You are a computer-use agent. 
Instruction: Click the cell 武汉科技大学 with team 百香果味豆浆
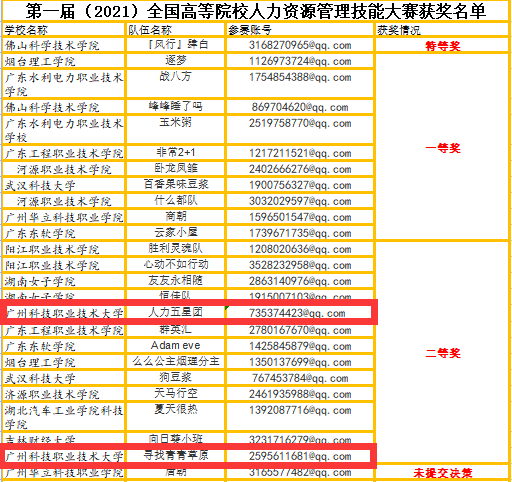(63, 185)
